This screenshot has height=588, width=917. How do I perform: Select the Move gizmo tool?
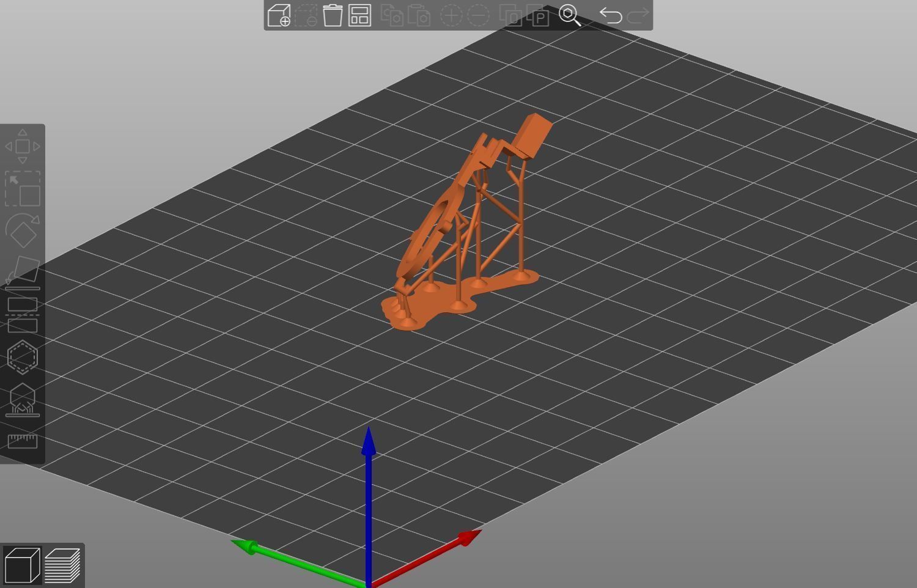coord(23,146)
